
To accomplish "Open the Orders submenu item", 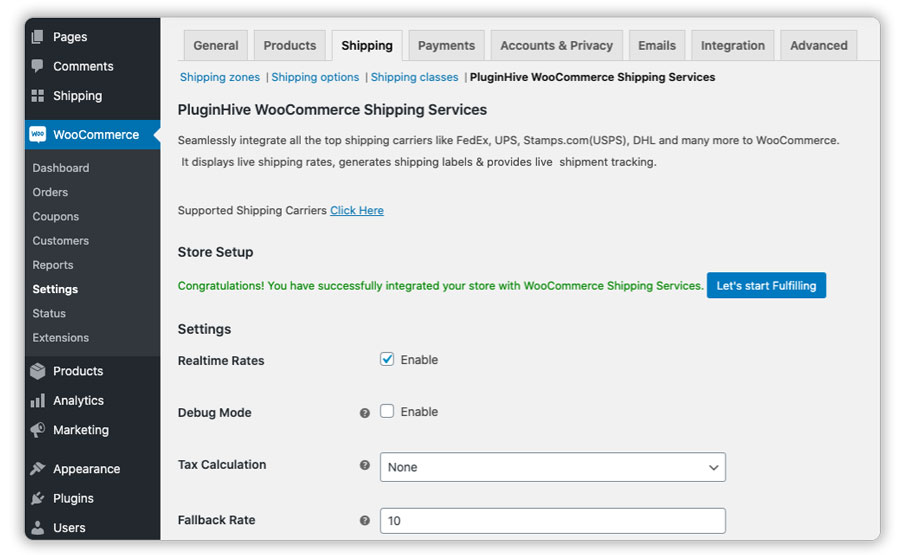I will [50, 192].
